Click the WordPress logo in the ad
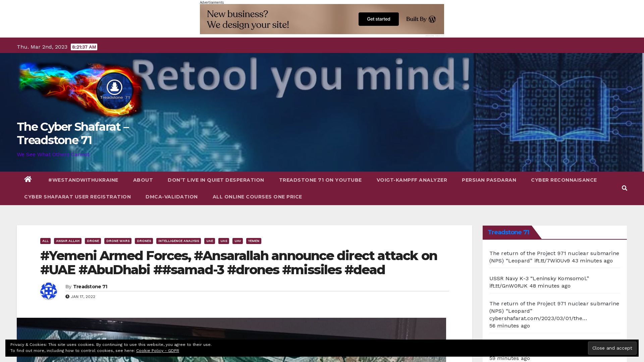Viewport: 644px width, 362px height. click(432, 19)
